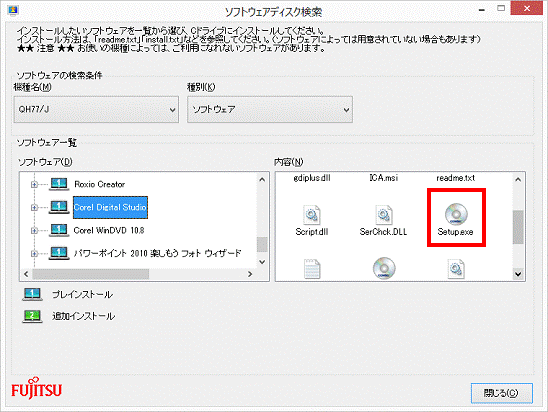Click the readme.txt file name
Screen dimensions: 548x412
[456, 178]
